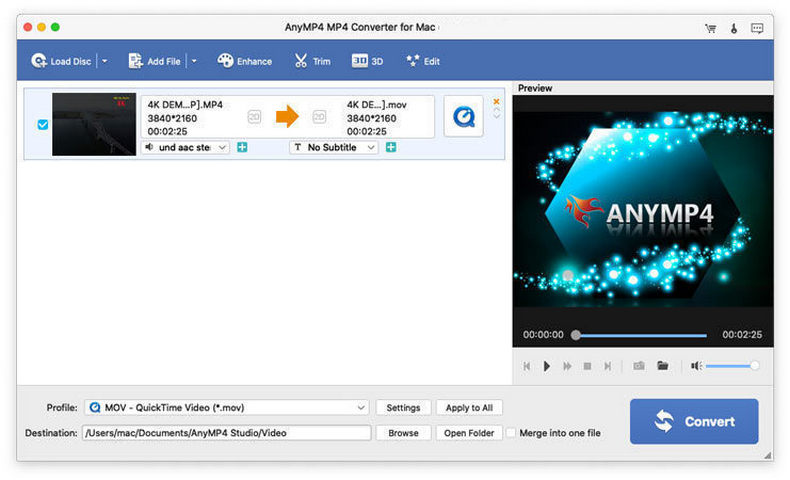
Task: Uncheck the 4K DEMO video file checkbox
Action: (42, 125)
